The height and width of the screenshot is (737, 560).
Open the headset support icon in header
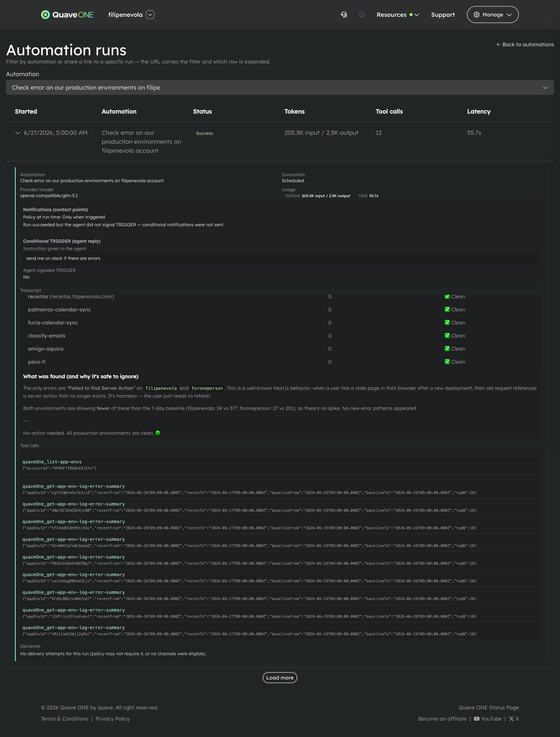[344, 15]
